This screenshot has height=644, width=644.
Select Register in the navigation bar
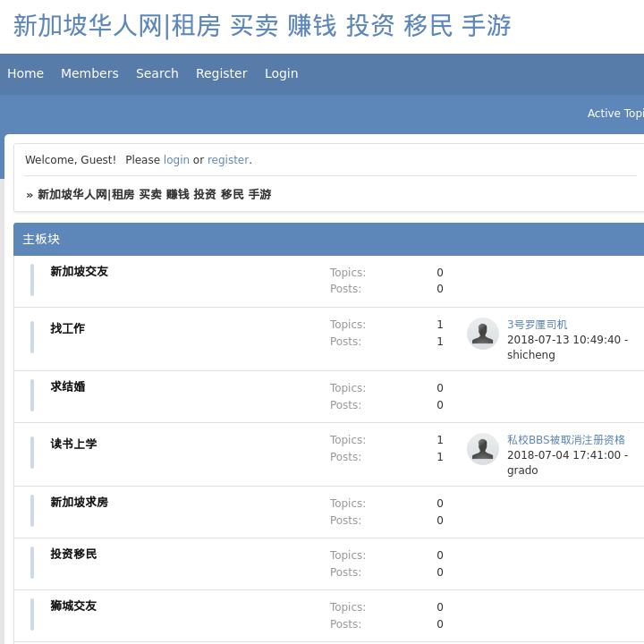coord(221,73)
